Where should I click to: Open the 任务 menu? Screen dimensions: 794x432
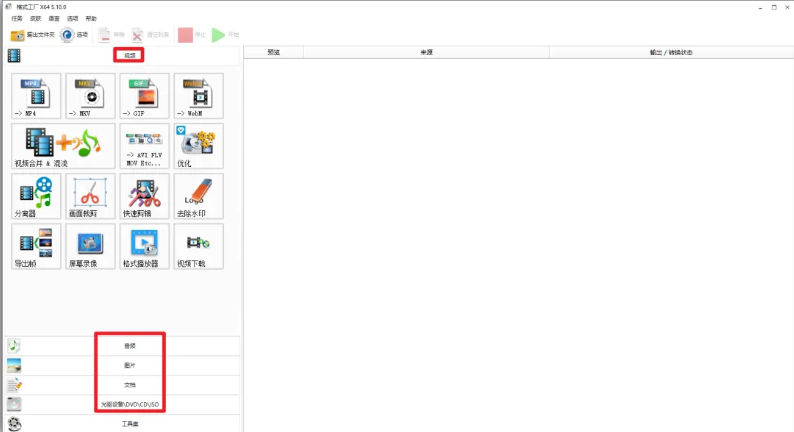[16, 19]
